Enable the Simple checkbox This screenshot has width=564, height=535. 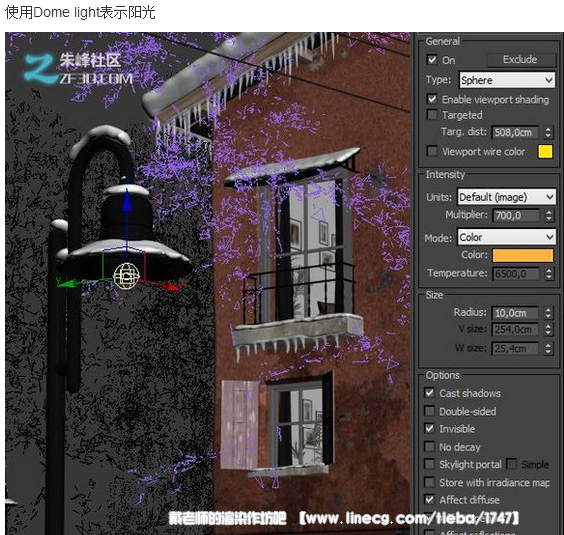(511, 464)
